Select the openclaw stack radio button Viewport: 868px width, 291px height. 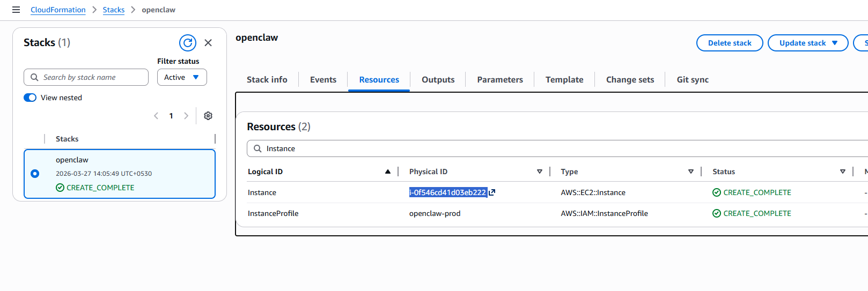click(x=35, y=174)
